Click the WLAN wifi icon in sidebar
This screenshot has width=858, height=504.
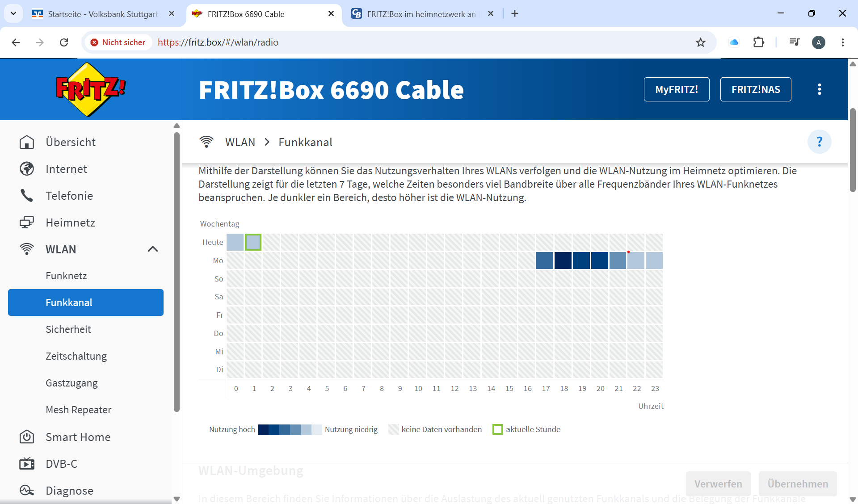pos(27,249)
